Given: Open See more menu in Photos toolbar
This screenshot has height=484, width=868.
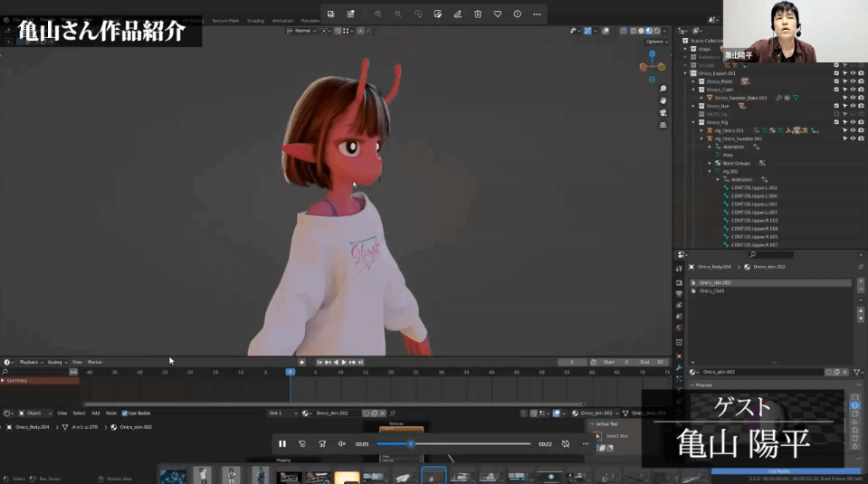Looking at the screenshot, I should 537,14.
